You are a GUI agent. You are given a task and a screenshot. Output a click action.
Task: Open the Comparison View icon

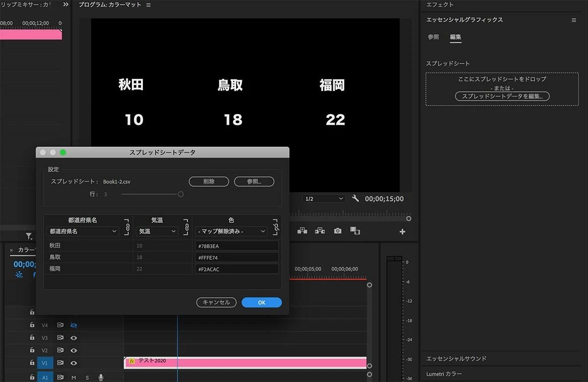(x=355, y=231)
